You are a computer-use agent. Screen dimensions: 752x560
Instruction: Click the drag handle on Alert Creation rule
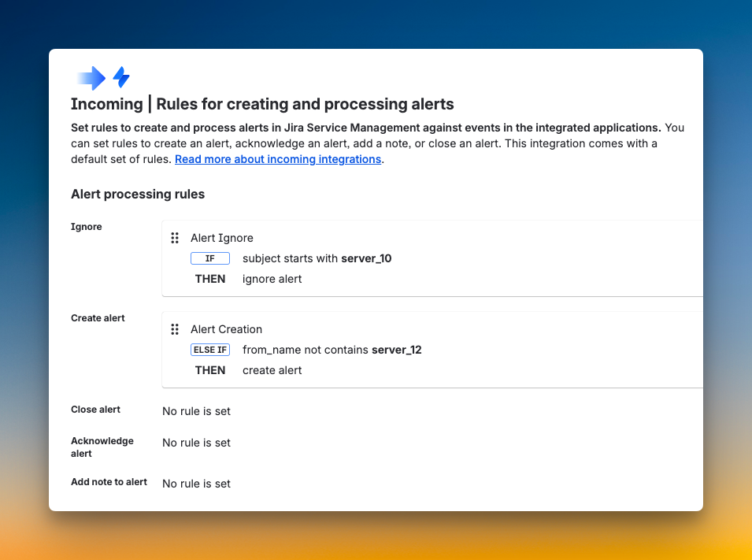175,328
